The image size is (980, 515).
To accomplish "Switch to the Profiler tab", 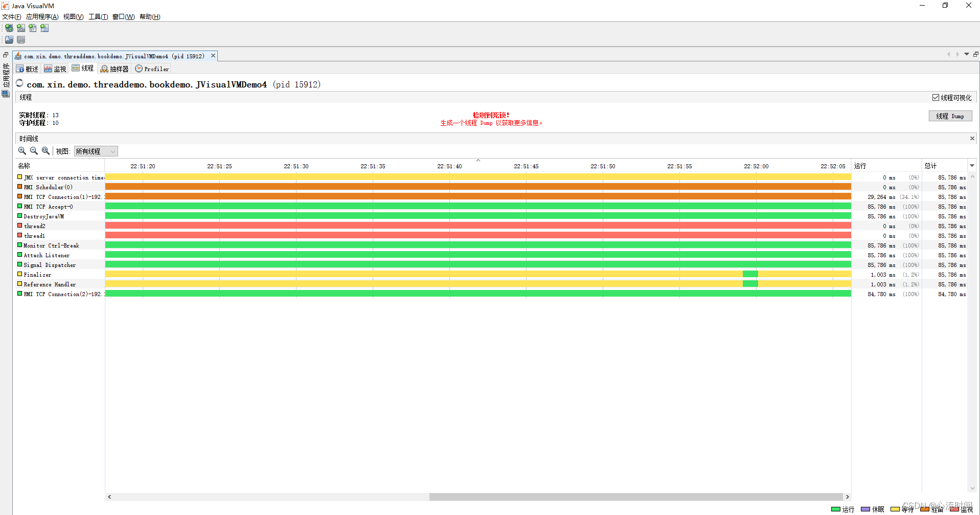I will point(152,69).
